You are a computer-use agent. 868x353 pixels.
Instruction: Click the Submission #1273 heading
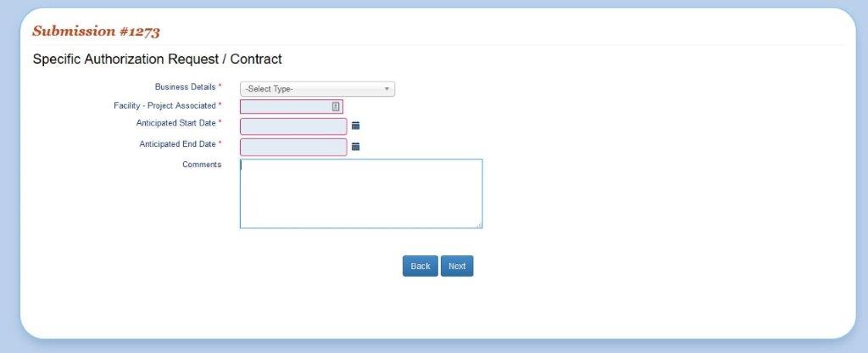pyautogui.click(x=96, y=31)
